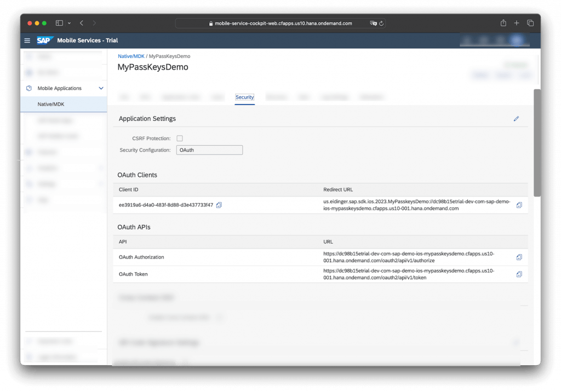Click the Client ID ee3919a6 text
The width and height of the screenshot is (561, 392).
(x=166, y=205)
